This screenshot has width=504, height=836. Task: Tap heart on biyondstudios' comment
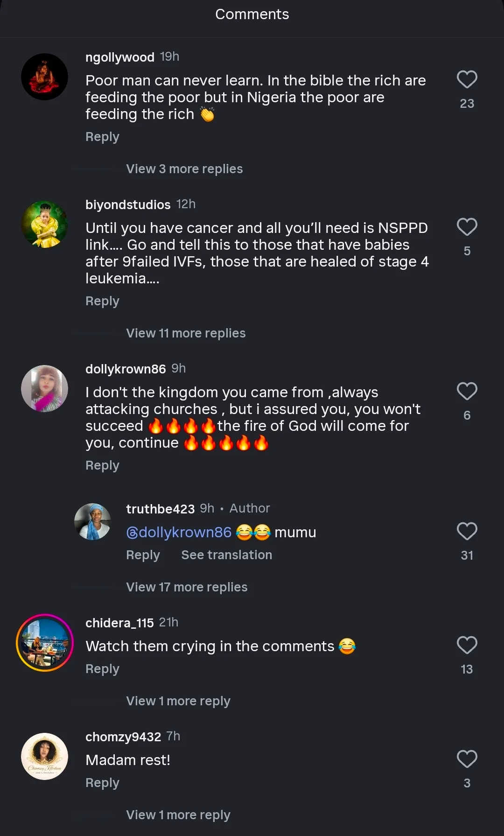pyautogui.click(x=467, y=227)
